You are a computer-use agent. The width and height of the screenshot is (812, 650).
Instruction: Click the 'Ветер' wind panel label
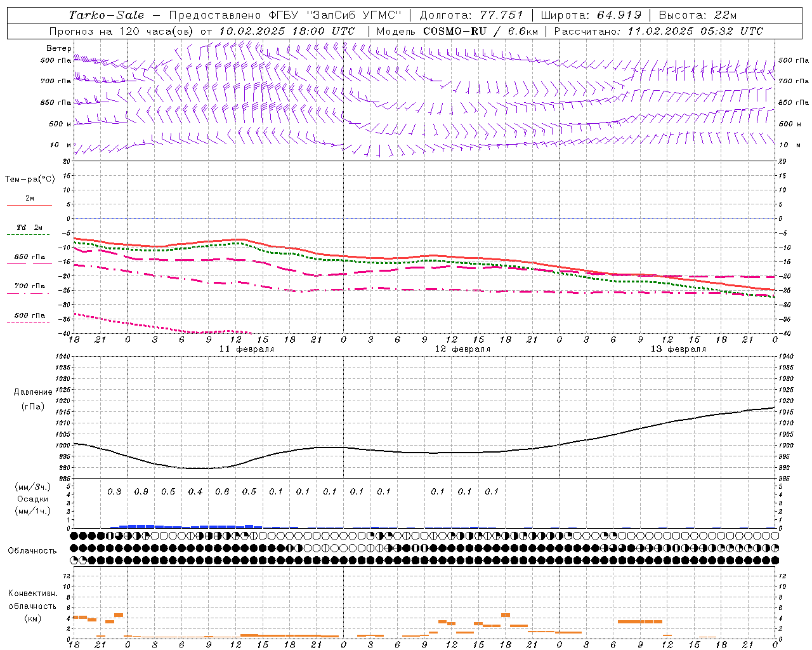pos(59,48)
